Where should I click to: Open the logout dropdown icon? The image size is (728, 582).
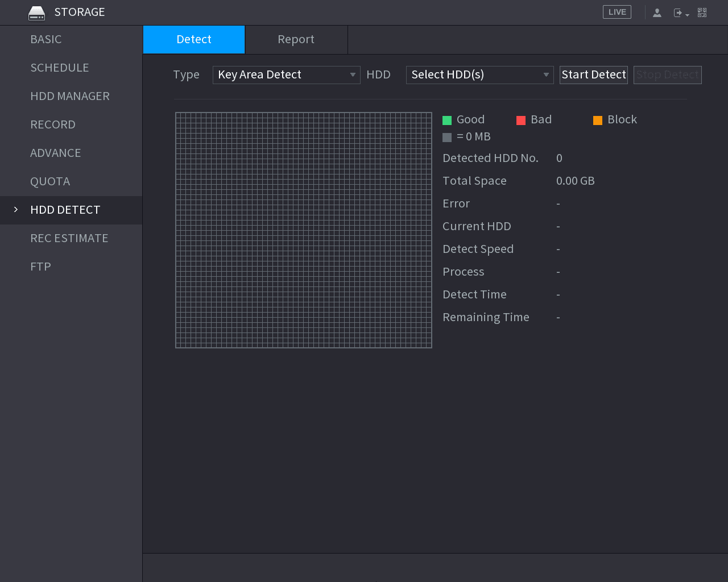pos(681,13)
